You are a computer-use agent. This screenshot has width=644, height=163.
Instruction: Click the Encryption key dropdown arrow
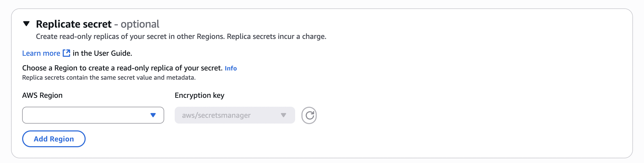[284, 115]
